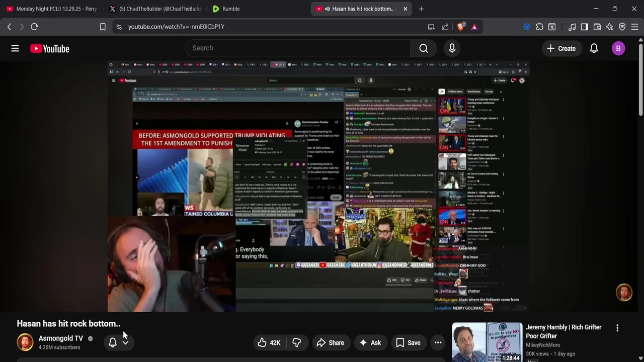The width and height of the screenshot is (644, 362).
Task: Dislike the video
Action: [x=297, y=342]
